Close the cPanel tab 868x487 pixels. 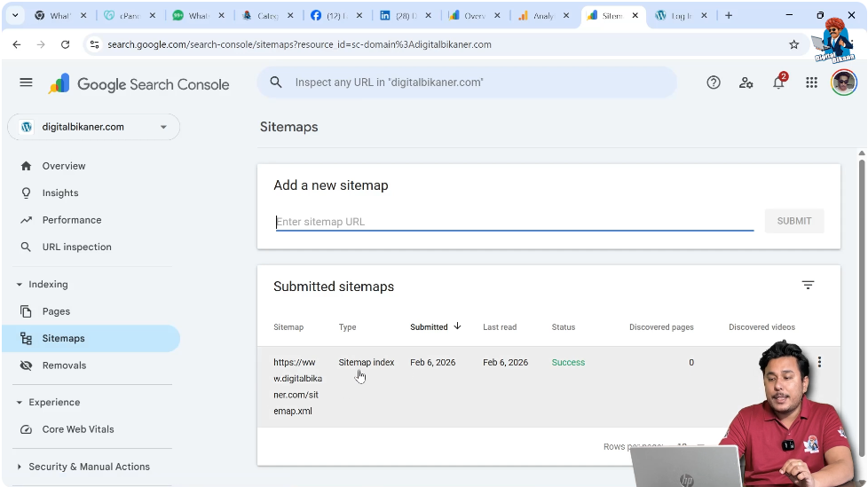point(153,15)
